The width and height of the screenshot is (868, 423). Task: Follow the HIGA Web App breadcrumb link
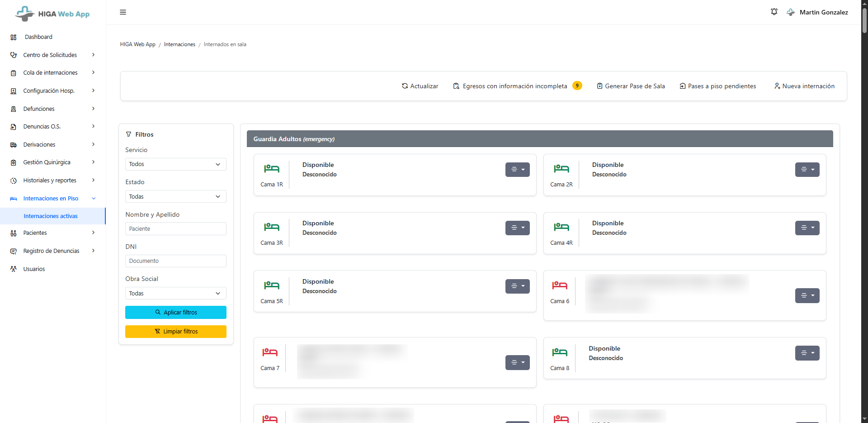point(137,44)
